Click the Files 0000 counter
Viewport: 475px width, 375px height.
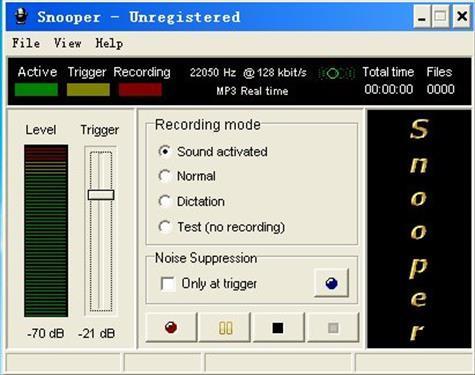(x=440, y=89)
